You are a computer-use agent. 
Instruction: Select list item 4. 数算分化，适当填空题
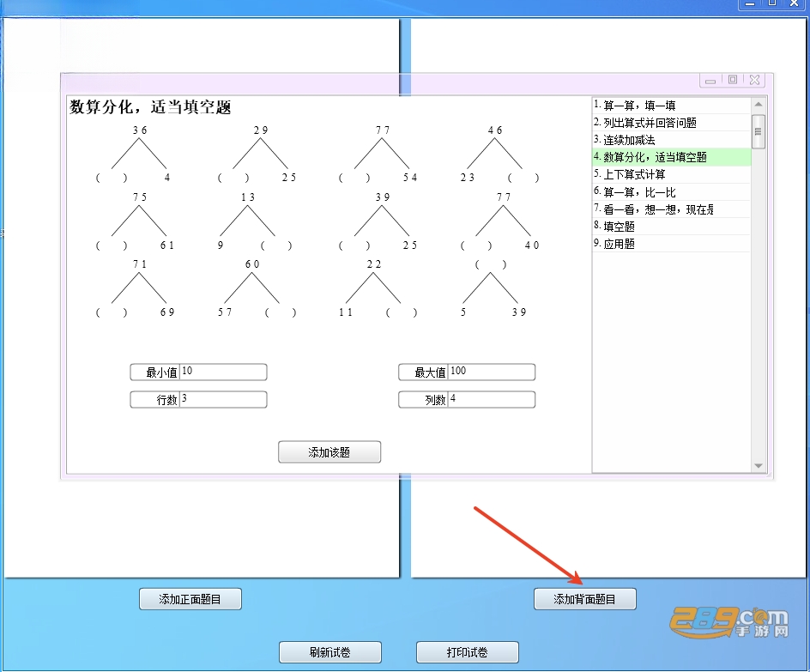[x=671, y=157]
